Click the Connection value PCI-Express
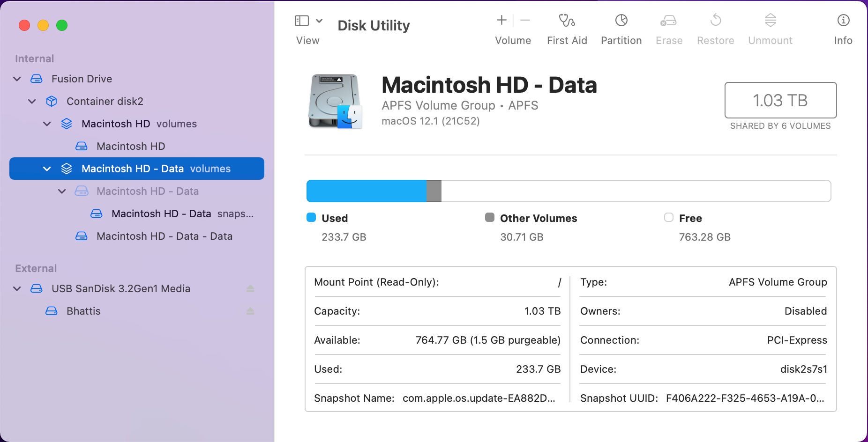The image size is (868, 442). pos(797,340)
